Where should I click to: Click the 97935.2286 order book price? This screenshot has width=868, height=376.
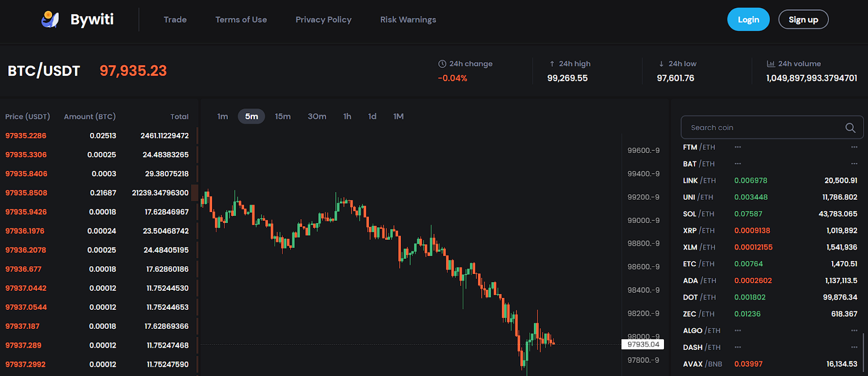tap(26, 136)
